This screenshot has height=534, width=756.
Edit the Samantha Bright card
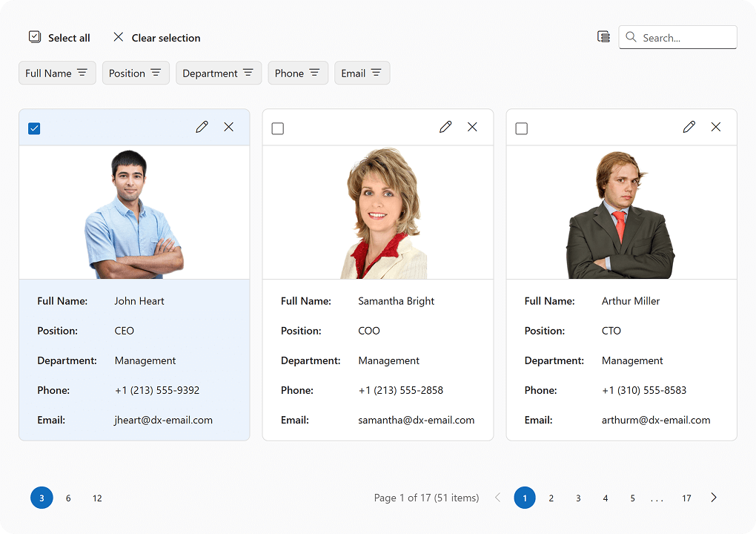coord(445,127)
